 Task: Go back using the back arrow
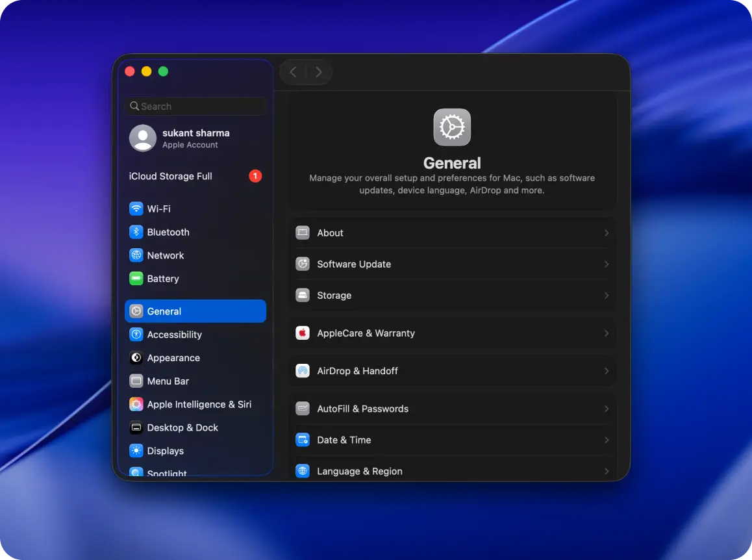293,72
